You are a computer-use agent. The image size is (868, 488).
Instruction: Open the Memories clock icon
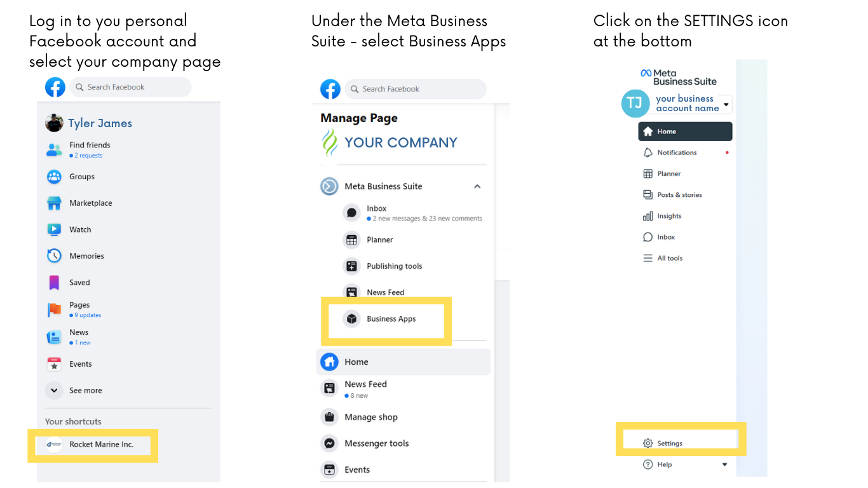54,256
